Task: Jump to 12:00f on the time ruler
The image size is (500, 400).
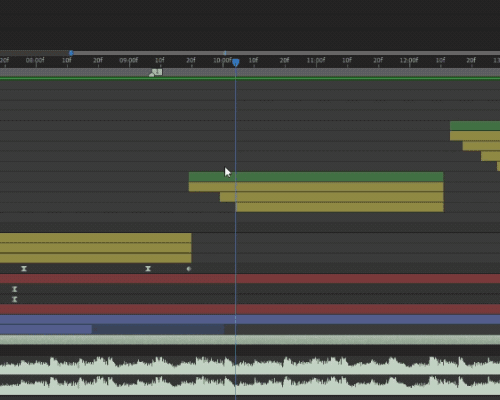Action: 409,60
